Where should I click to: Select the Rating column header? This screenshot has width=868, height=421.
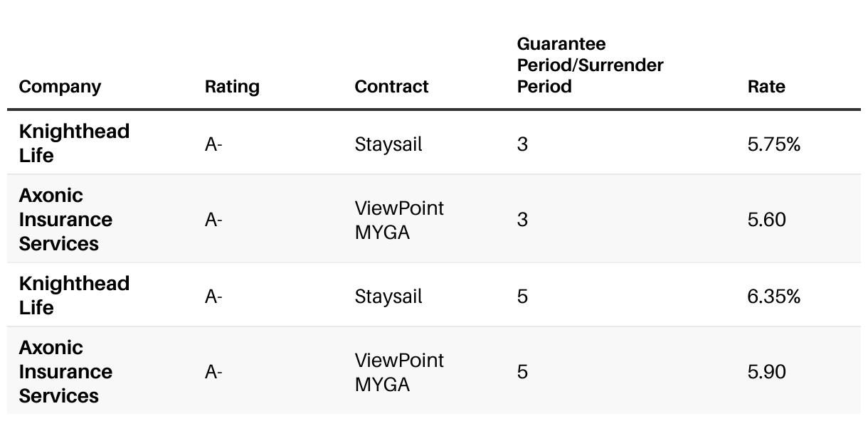tap(232, 87)
